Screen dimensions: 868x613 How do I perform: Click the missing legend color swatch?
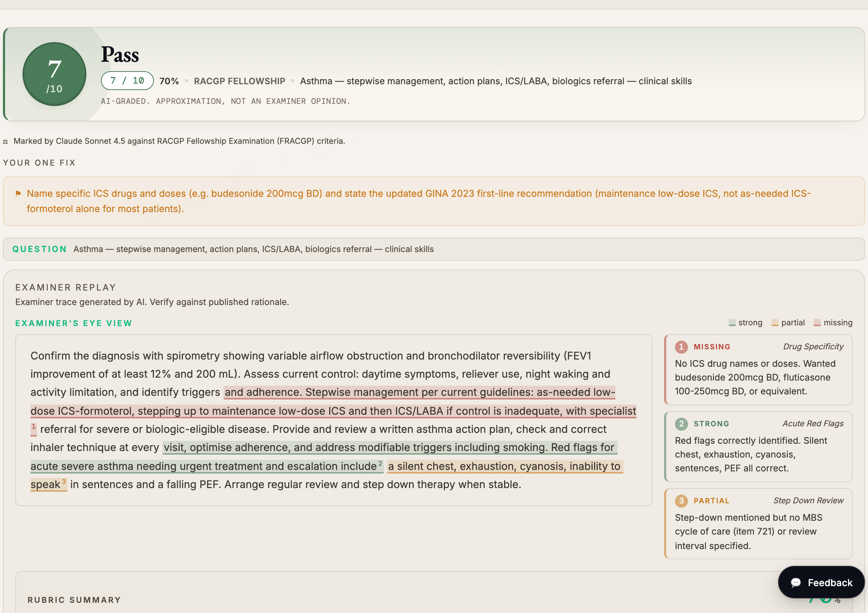click(817, 323)
